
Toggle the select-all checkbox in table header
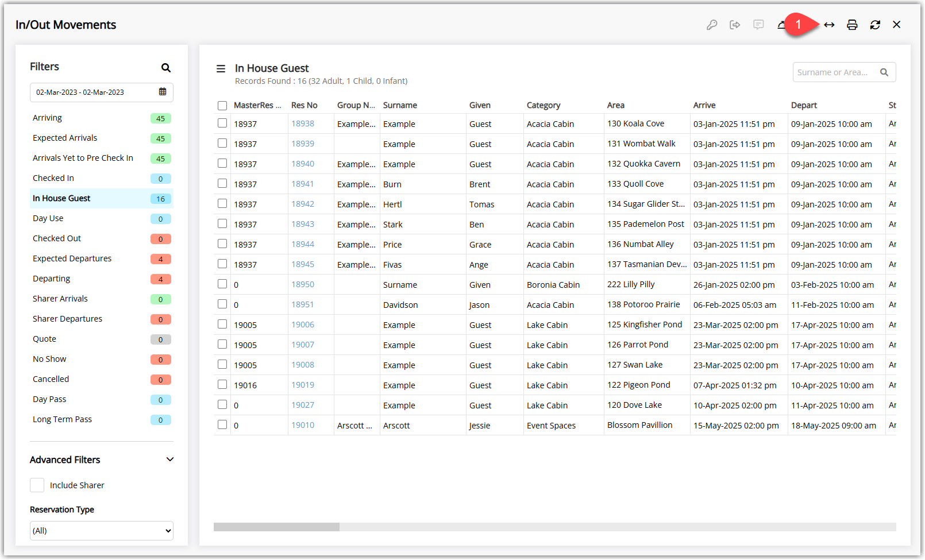(x=222, y=106)
